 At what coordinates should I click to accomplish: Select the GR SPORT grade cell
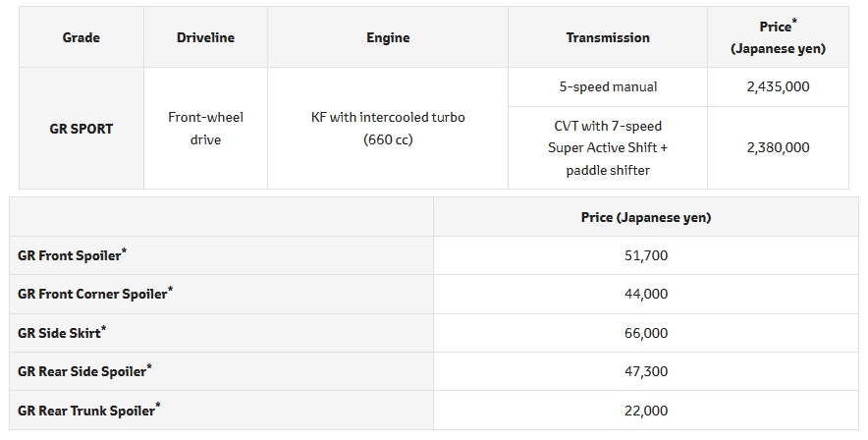(x=81, y=129)
